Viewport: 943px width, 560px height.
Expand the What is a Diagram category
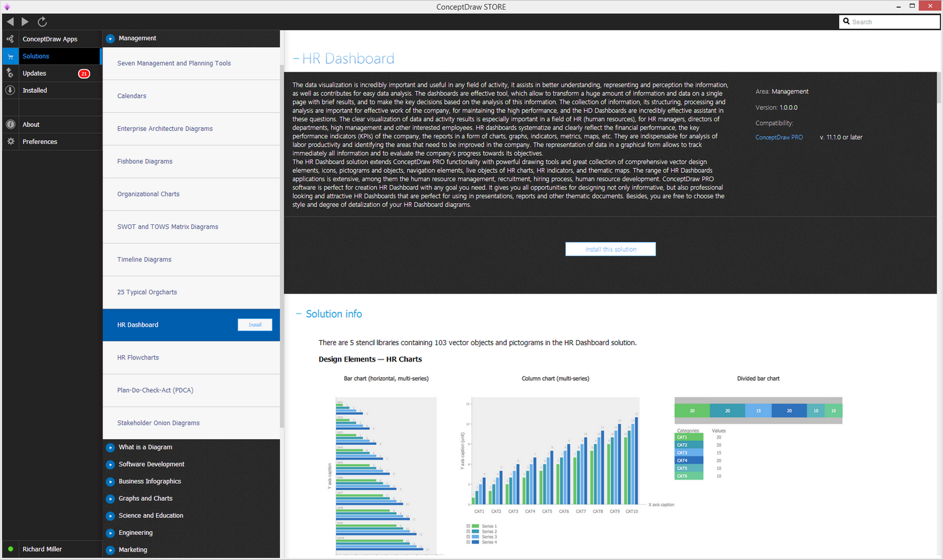(x=110, y=447)
